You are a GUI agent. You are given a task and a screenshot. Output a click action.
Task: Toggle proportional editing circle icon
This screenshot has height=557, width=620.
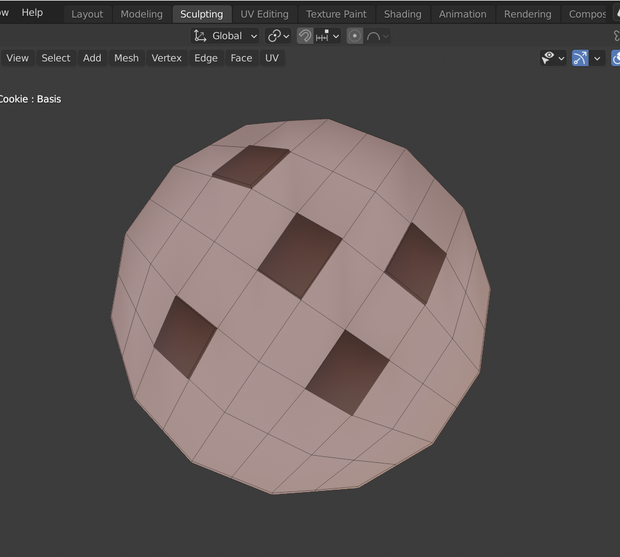(355, 36)
